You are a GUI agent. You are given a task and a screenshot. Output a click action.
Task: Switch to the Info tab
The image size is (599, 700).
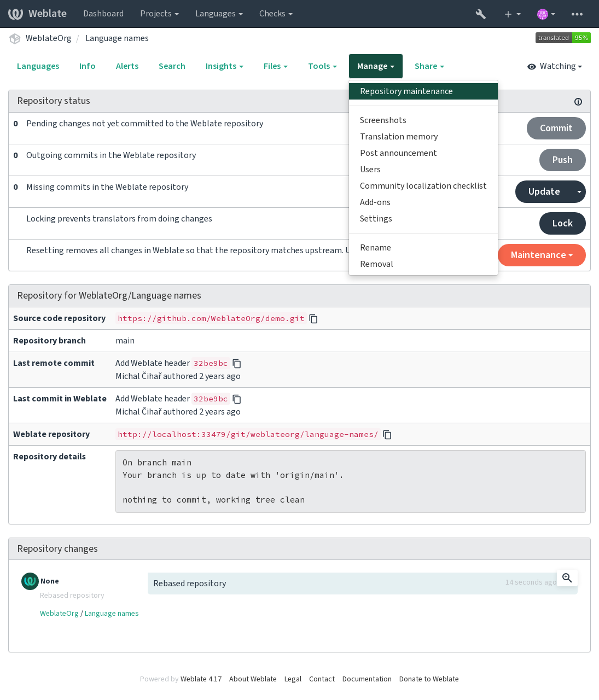click(87, 66)
